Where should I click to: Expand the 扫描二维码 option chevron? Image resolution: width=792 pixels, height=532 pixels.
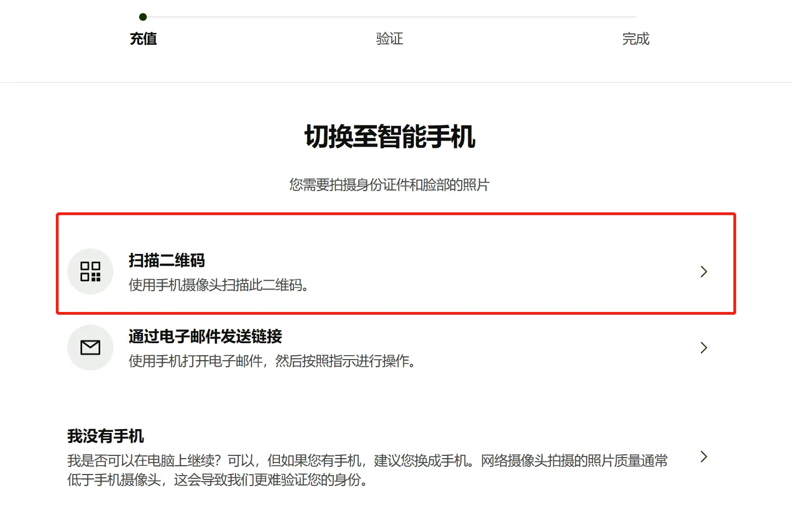coord(704,271)
